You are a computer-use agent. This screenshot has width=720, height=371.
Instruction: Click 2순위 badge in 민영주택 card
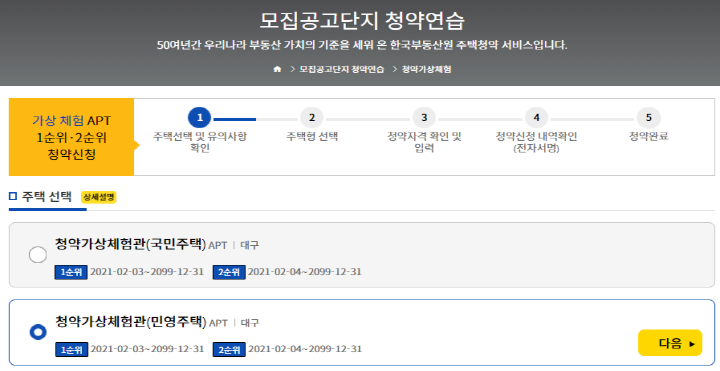coord(229,349)
